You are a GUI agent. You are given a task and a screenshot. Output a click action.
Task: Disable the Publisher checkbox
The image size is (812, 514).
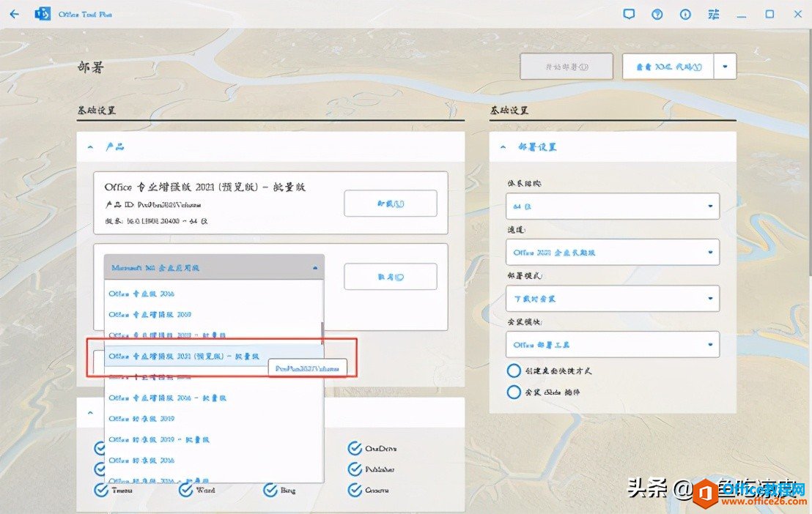point(355,469)
